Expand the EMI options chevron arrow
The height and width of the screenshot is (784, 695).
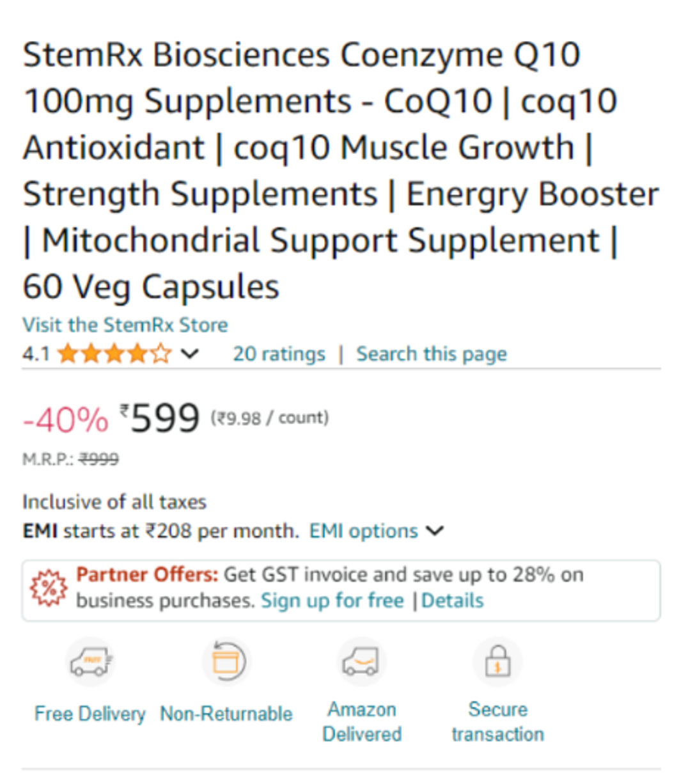point(435,531)
